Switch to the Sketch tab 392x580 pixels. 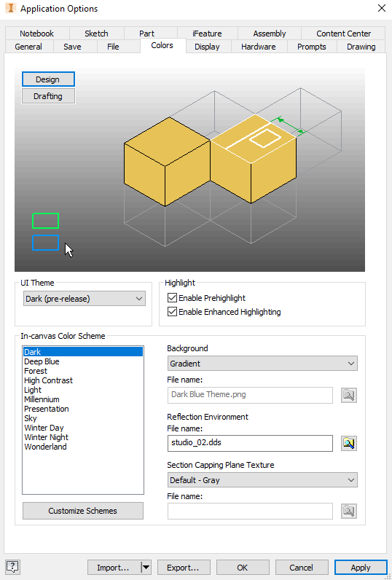point(96,34)
